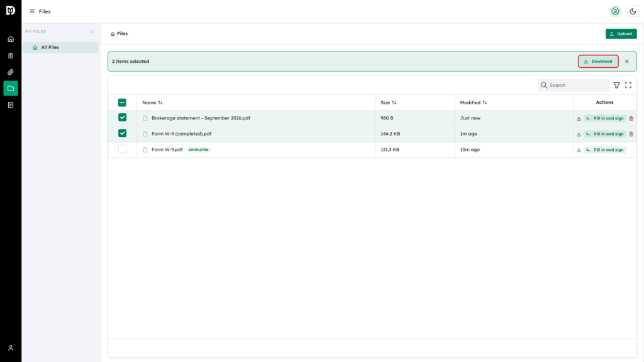Focus the Search input field
Screen dimensions: 644x362
click(x=574, y=85)
